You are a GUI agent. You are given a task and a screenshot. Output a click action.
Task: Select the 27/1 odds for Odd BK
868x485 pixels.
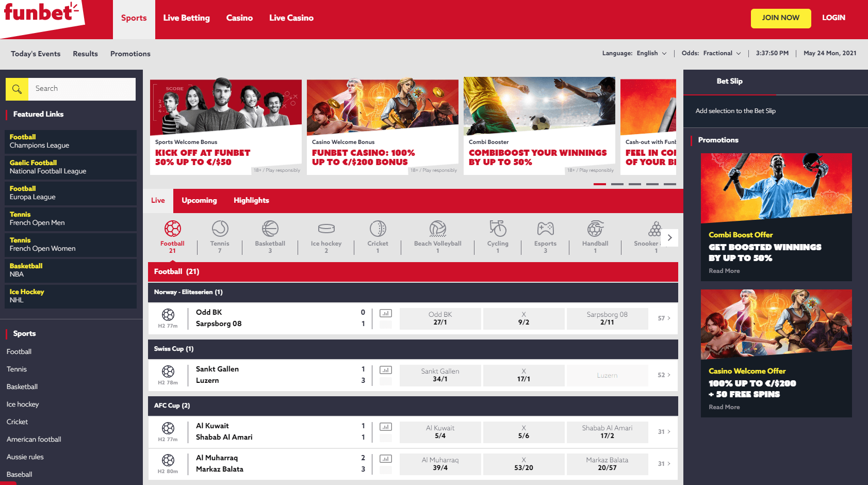click(440, 318)
